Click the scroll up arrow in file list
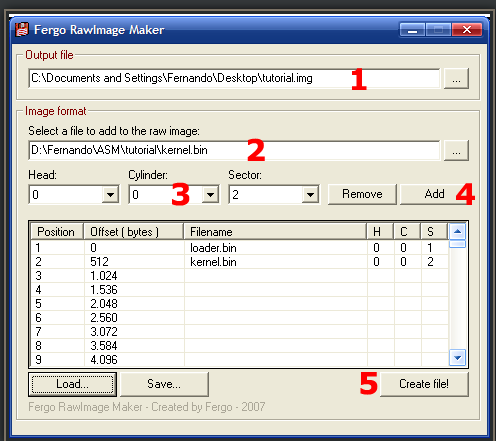 click(457, 231)
